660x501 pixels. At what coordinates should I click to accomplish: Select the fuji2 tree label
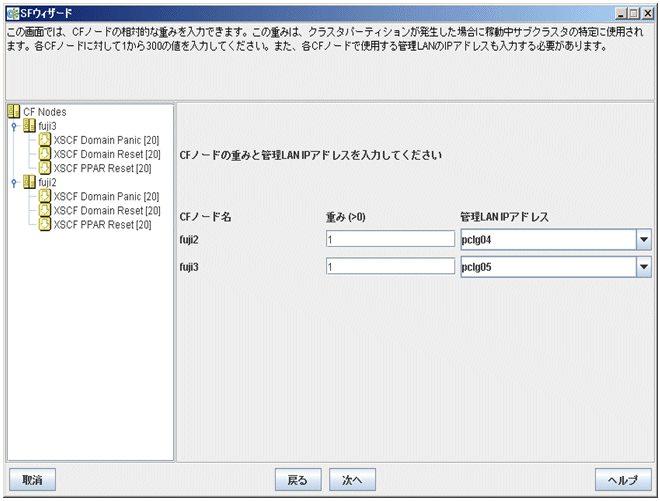coord(47,182)
